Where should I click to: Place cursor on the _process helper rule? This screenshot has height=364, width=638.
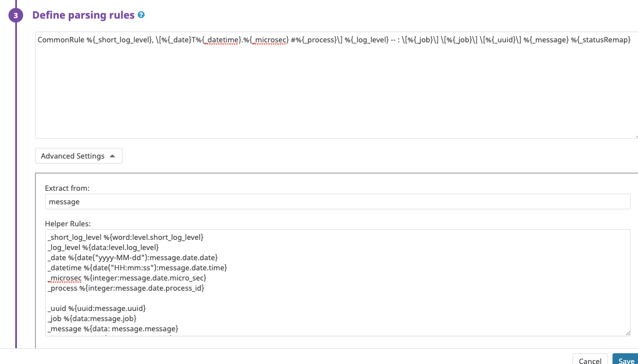tap(126, 288)
